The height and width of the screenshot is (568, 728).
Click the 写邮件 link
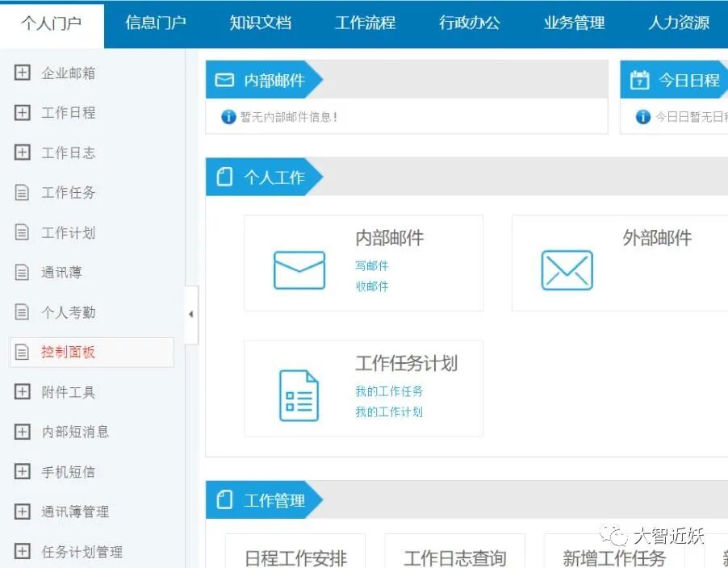coord(372,266)
